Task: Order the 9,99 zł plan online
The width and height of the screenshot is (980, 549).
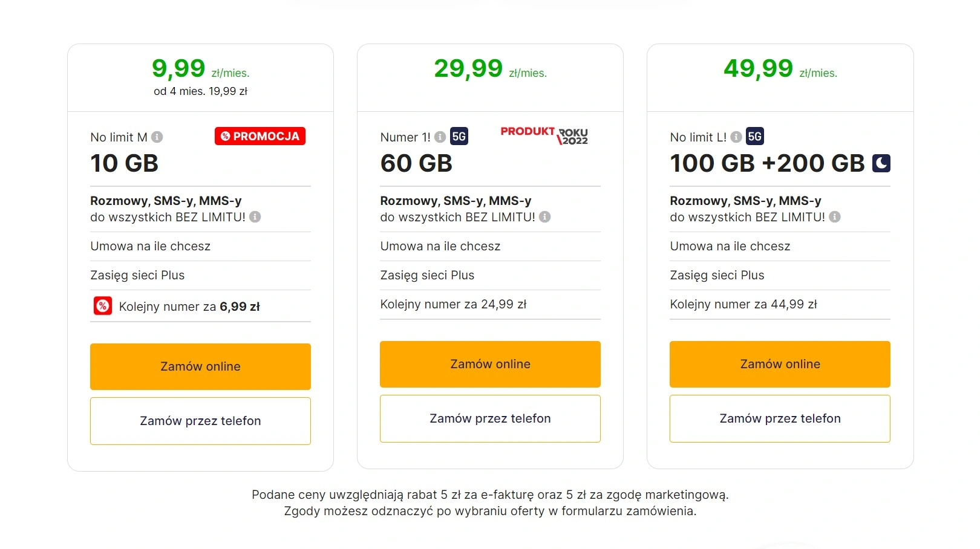Action: tap(200, 366)
